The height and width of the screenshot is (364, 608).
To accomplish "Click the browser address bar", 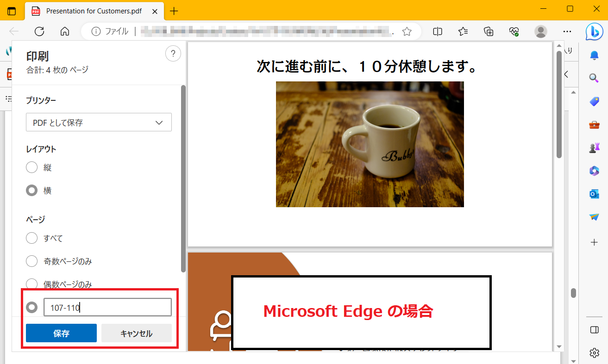I will (251, 31).
